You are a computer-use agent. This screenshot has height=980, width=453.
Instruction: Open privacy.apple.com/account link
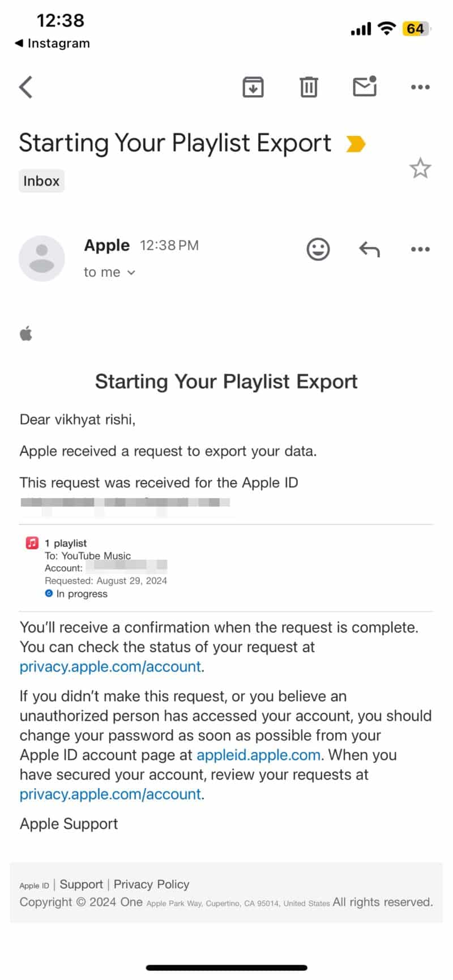click(110, 666)
